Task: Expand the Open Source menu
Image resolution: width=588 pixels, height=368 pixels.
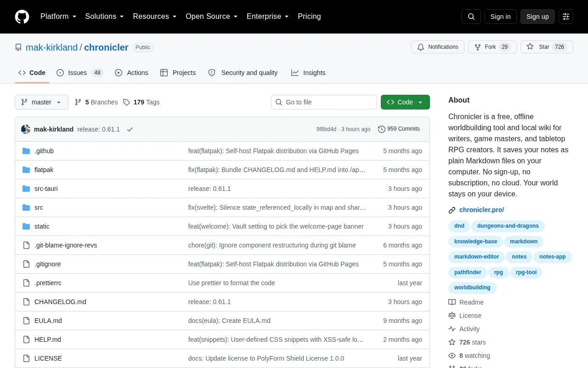Action: click(x=211, y=17)
